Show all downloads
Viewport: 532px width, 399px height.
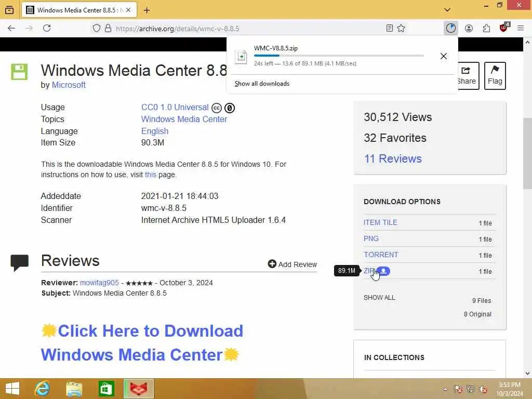[262, 84]
